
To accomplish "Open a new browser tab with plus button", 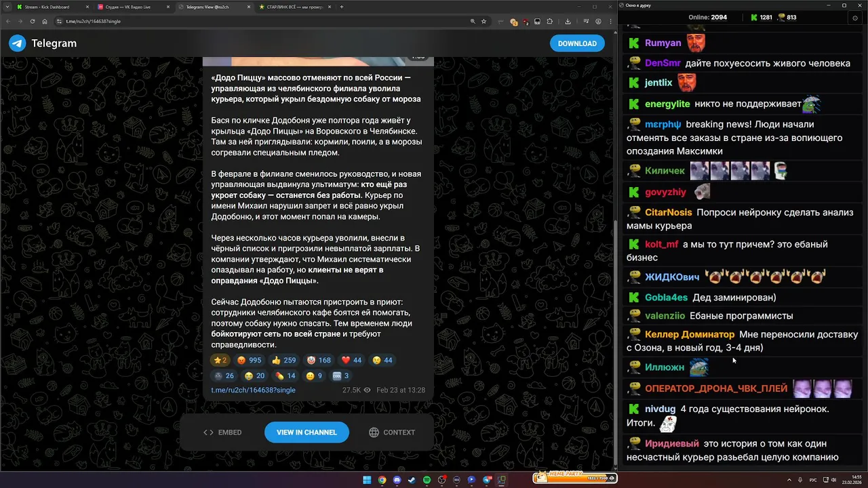I will pos(342,7).
